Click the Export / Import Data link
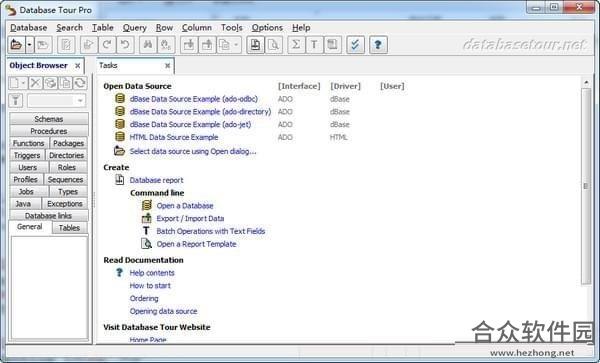The image size is (600, 363). coord(190,219)
